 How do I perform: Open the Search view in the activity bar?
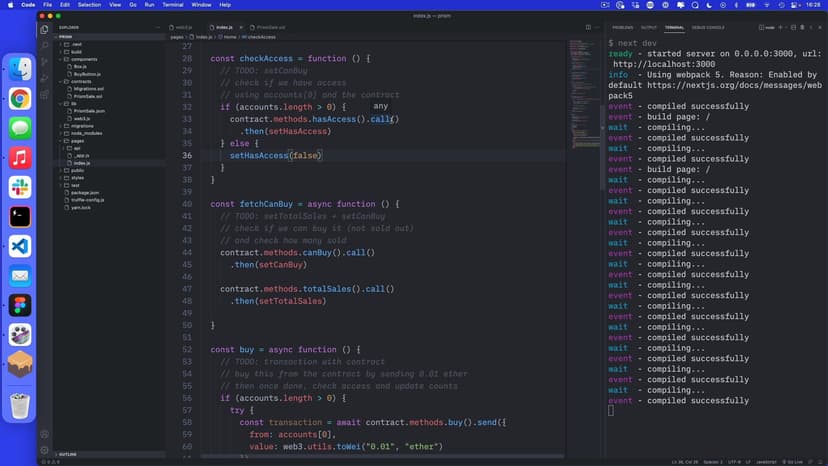[44, 45]
